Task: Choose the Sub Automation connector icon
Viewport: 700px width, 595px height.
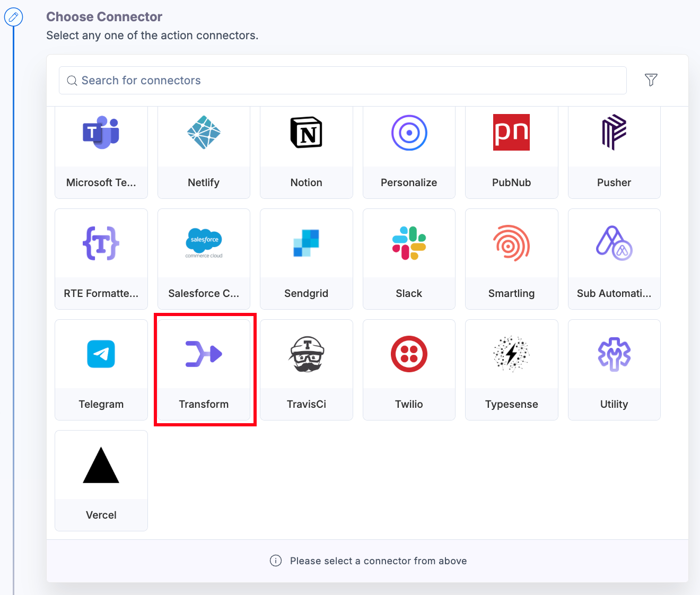Action: pyautogui.click(x=614, y=243)
